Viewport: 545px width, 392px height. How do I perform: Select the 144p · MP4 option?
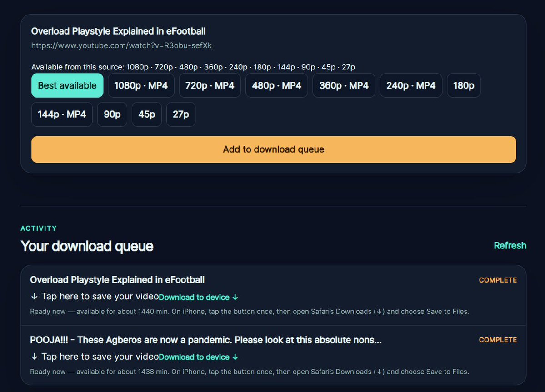click(62, 114)
